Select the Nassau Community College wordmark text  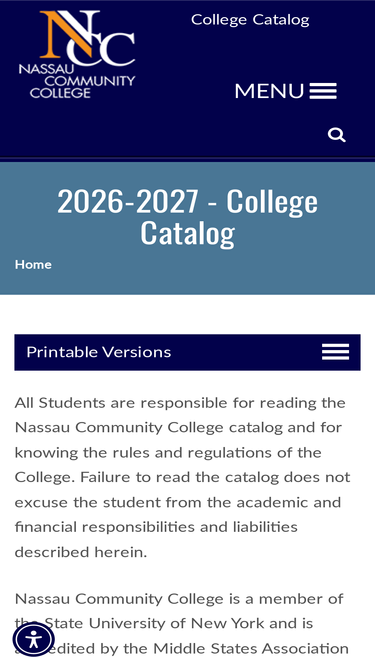[x=77, y=82]
